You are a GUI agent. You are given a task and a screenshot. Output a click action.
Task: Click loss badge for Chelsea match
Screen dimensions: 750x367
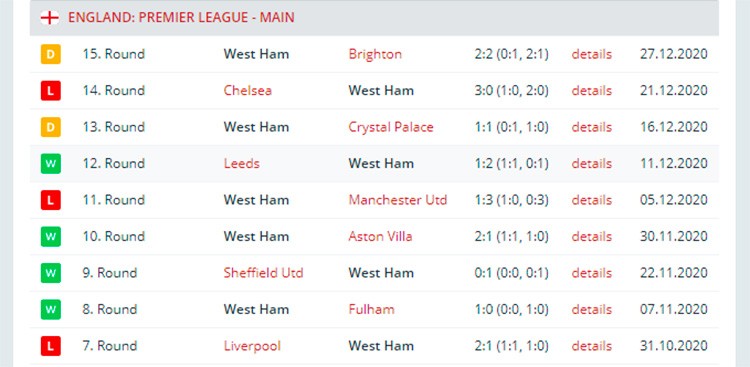point(51,90)
